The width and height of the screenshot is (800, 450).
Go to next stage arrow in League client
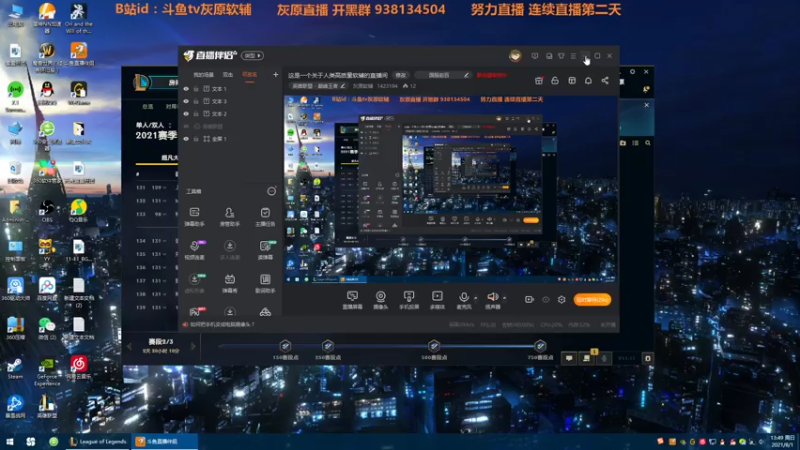click(x=193, y=346)
